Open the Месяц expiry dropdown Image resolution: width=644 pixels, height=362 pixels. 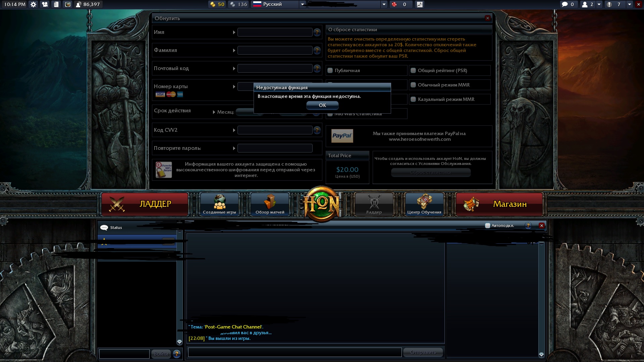(x=245, y=112)
